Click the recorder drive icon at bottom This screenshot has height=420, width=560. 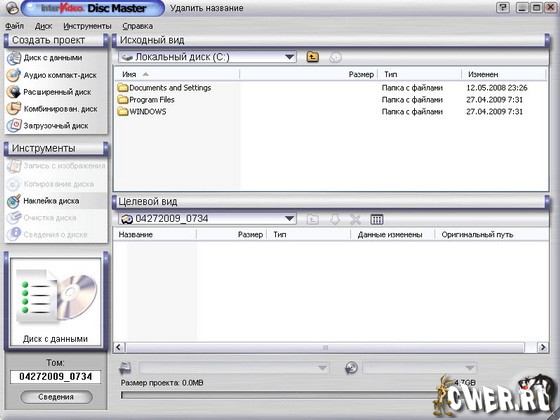coord(125,368)
